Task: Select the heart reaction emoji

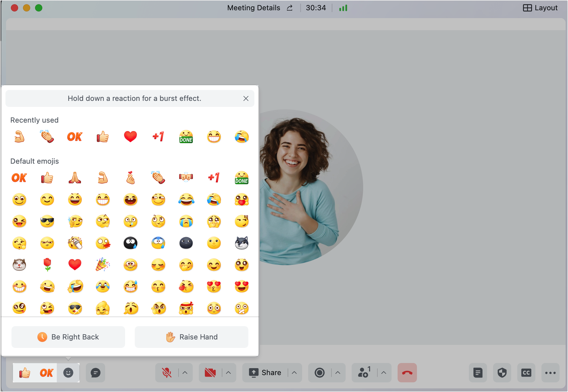Action: [x=130, y=137]
